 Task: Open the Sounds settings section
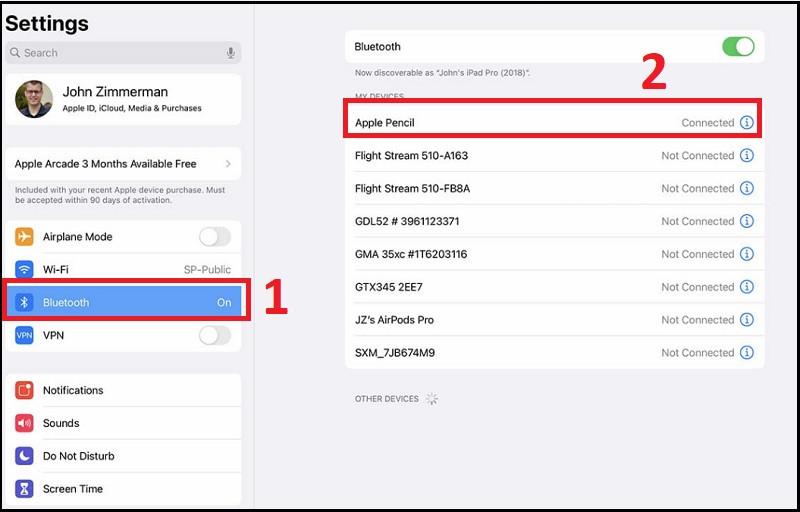pyautogui.click(x=123, y=423)
